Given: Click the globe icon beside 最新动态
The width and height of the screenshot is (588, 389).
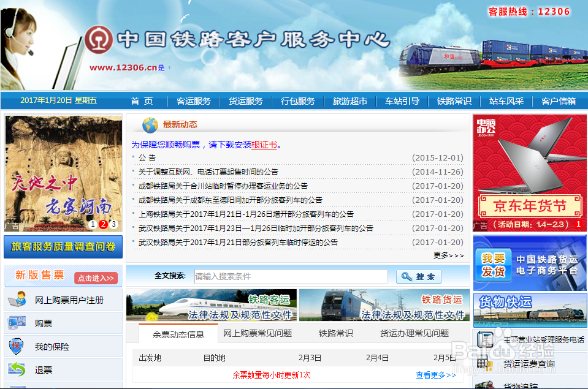Looking at the screenshot, I should pyautogui.click(x=150, y=125).
